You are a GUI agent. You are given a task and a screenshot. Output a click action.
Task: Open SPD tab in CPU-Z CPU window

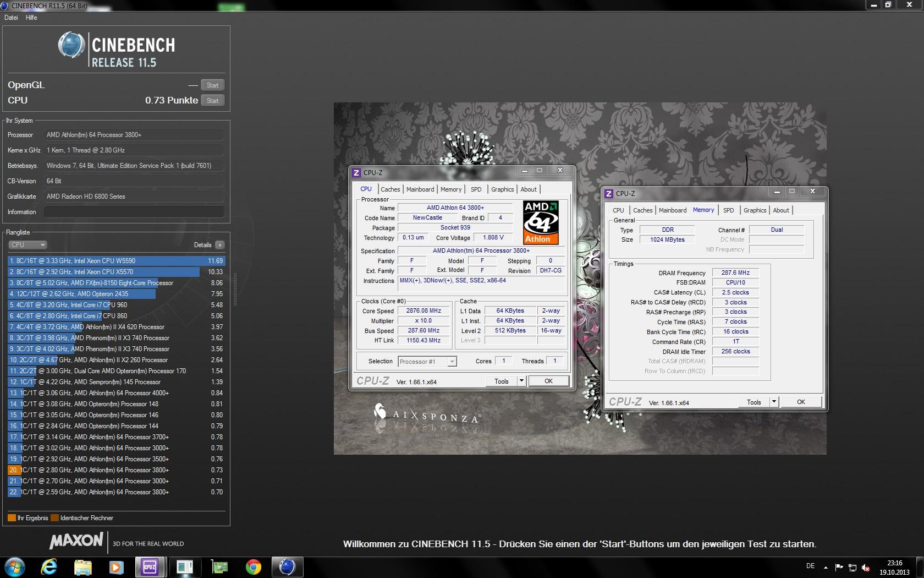tap(476, 189)
